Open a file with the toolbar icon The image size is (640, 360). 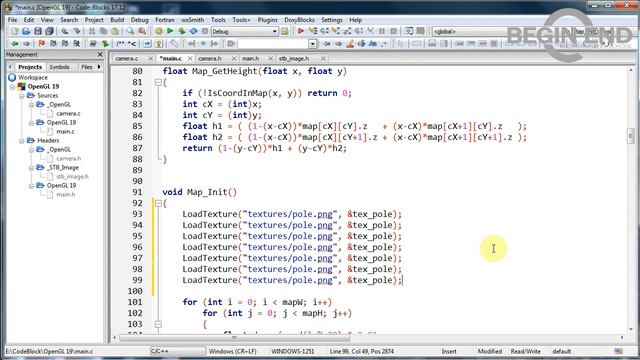point(26,31)
